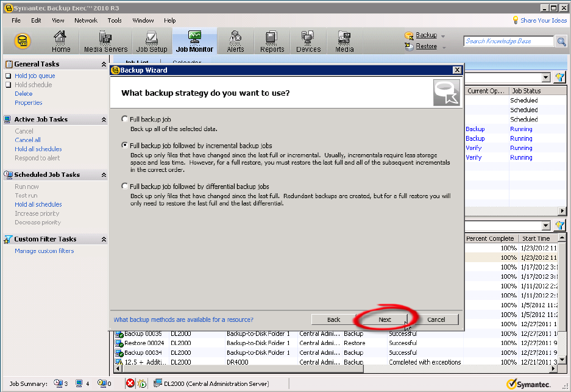This screenshot has height=392, width=571.
Task: Click Cancel all link
Action: coord(27,140)
